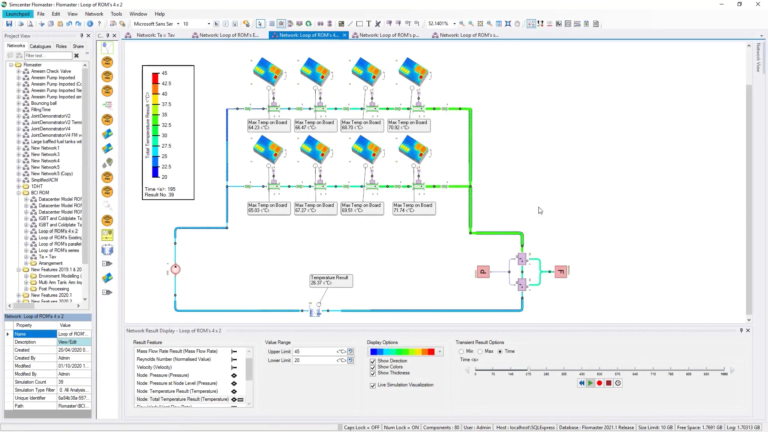This screenshot has width=768, height=432.
Task: Click the Lower Limit reset icon
Action: [x=350, y=360]
